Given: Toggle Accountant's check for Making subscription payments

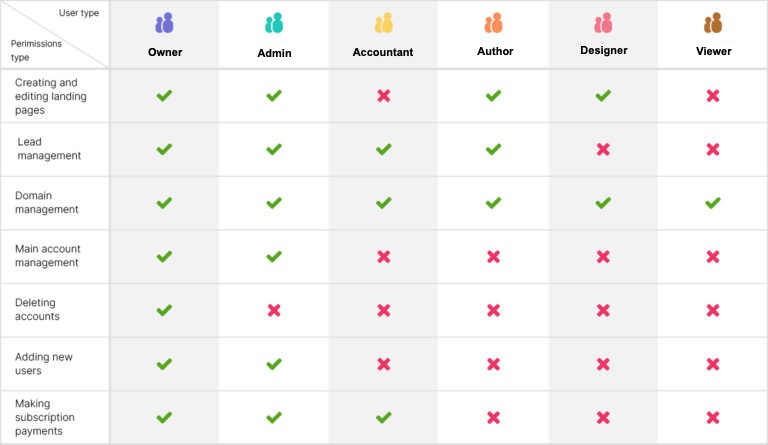Looking at the screenshot, I should [x=383, y=417].
